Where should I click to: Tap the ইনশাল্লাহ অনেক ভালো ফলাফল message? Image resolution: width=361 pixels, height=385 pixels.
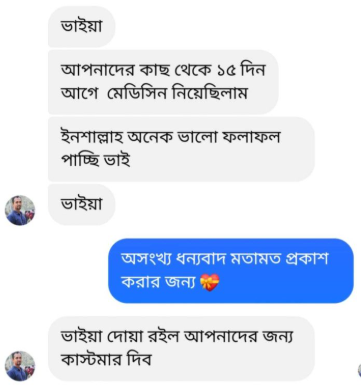pyautogui.click(x=181, y=149)
